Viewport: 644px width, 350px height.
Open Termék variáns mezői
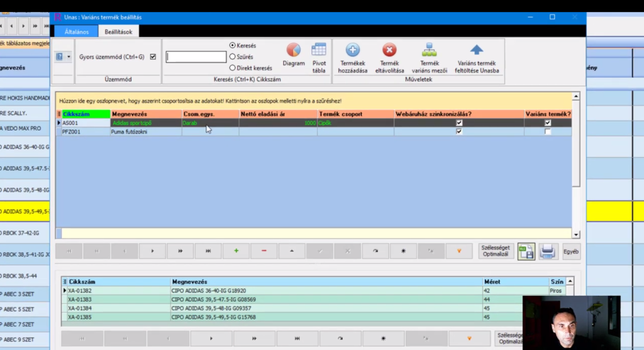(429, 51)
